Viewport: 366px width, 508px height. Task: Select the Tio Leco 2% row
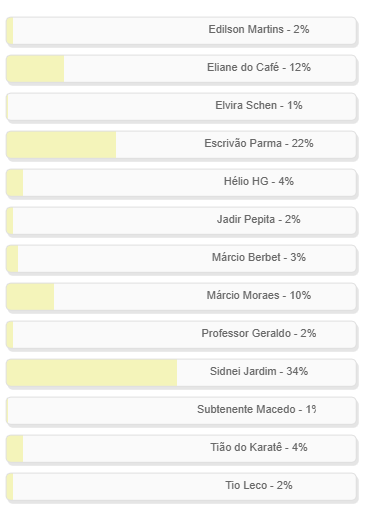(x=181, y=486)
